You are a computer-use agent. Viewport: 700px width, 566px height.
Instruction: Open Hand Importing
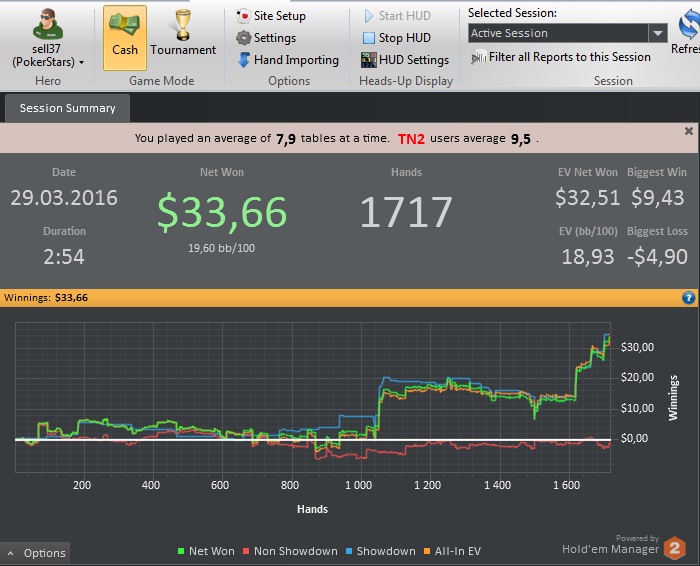288,60
